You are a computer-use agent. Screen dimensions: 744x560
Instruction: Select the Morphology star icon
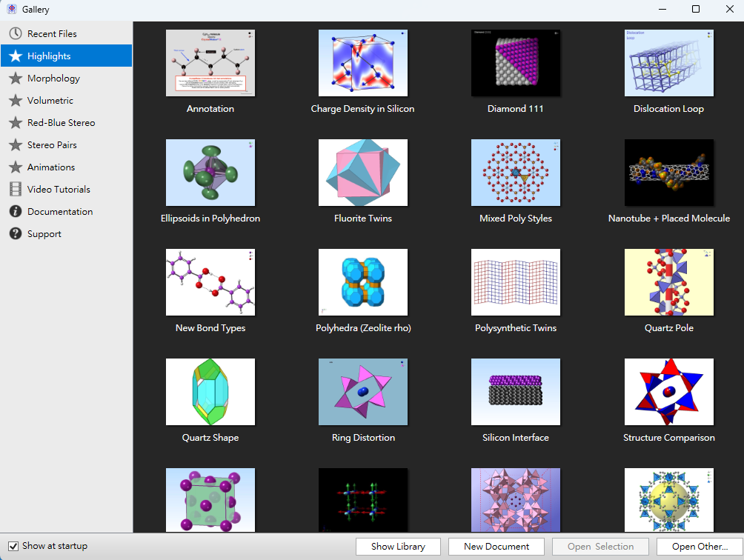pyautogui.click(x=16, y=79)
